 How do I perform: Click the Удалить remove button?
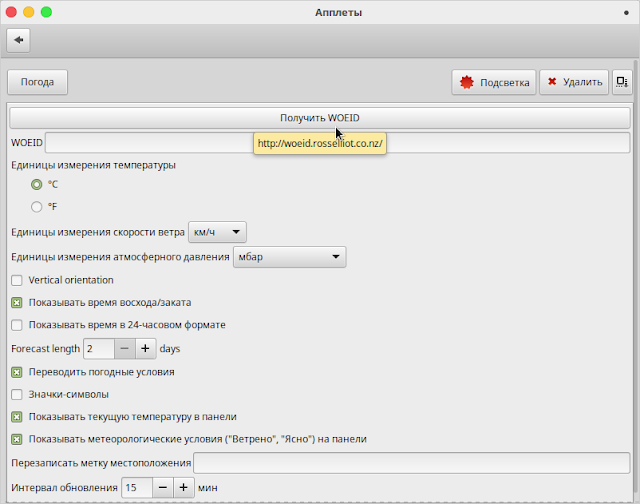[574, 82]
